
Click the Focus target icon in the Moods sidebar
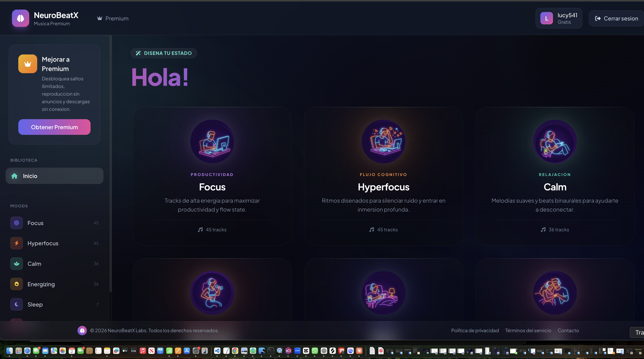click(16, 223)
